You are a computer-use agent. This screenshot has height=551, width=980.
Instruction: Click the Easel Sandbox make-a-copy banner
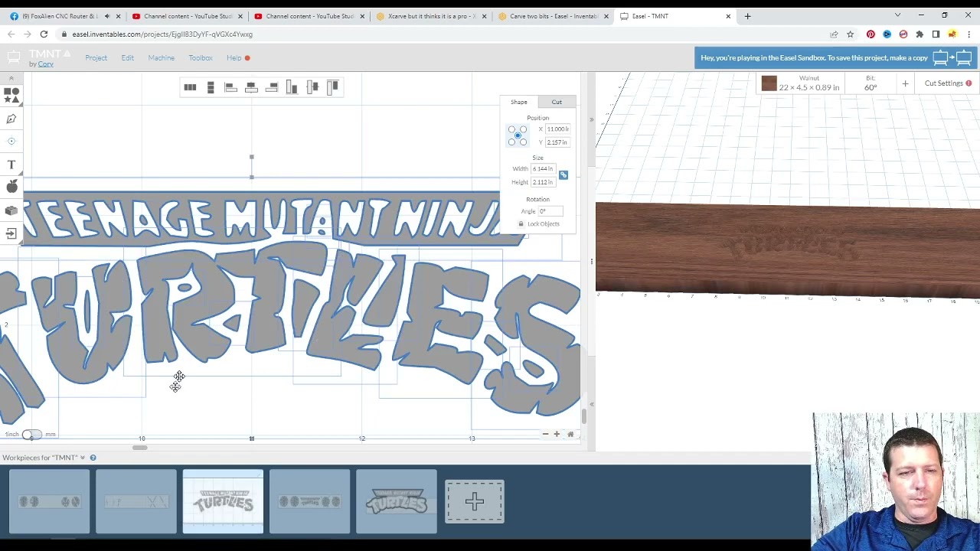(x=835, y=58)
